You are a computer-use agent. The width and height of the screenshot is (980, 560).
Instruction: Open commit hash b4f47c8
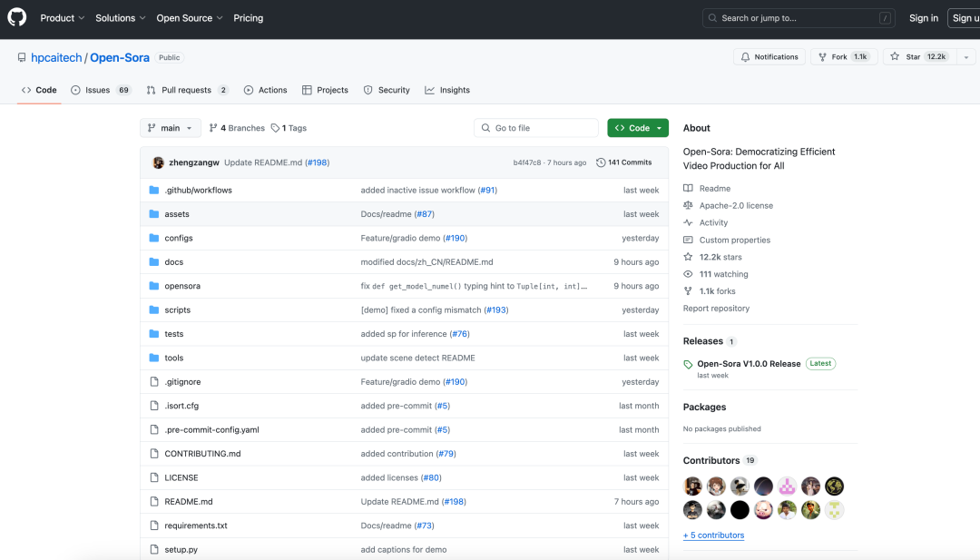pos(527,162)
